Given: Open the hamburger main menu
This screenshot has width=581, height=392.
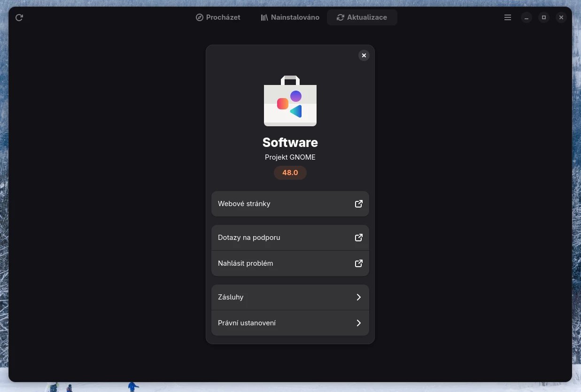Looking at the screenshot, I should (508, 17).
